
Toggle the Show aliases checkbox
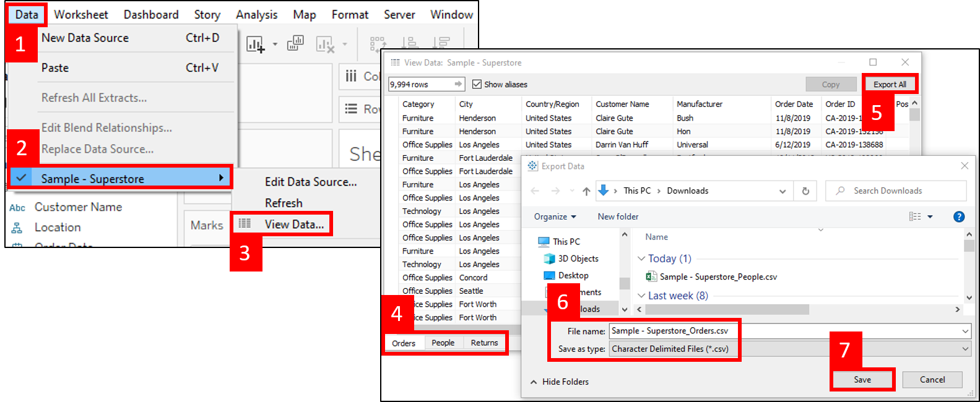477,84
